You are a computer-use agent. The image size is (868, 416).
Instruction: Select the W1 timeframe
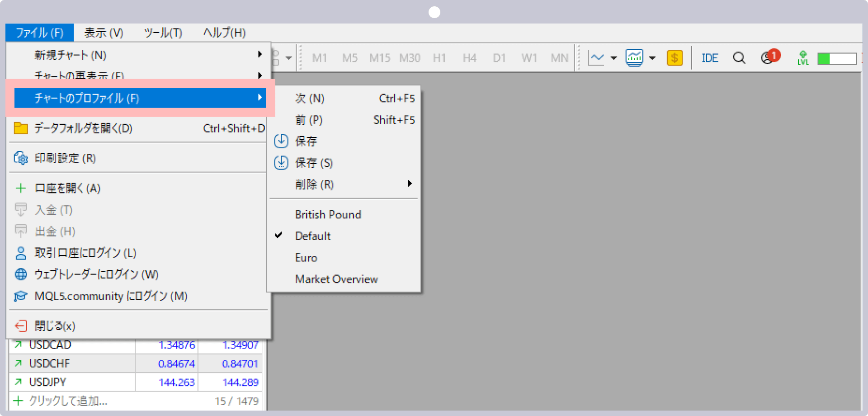point(529,58)
